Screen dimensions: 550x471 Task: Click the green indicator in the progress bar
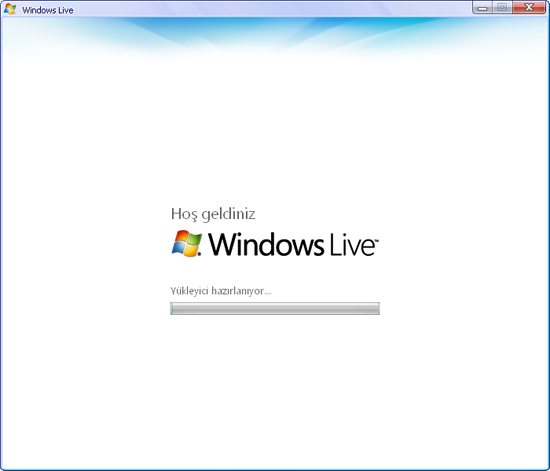click(x=172, y=309)
